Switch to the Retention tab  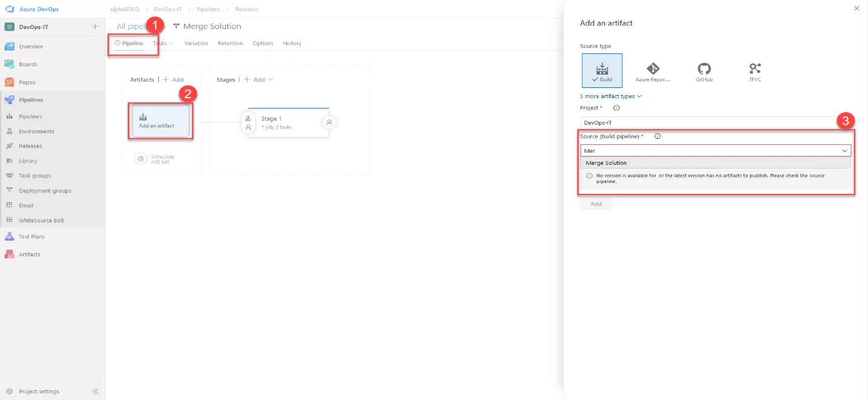point(230,44)
